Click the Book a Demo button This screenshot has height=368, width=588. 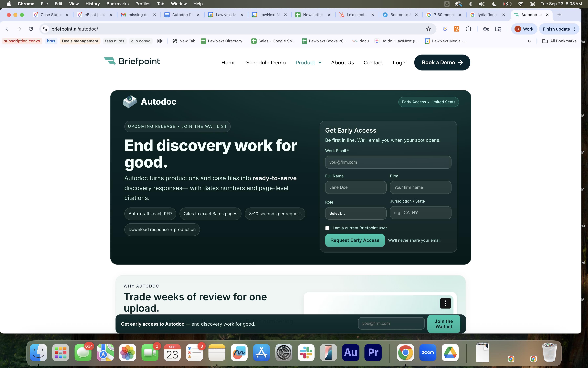(442, 63)
